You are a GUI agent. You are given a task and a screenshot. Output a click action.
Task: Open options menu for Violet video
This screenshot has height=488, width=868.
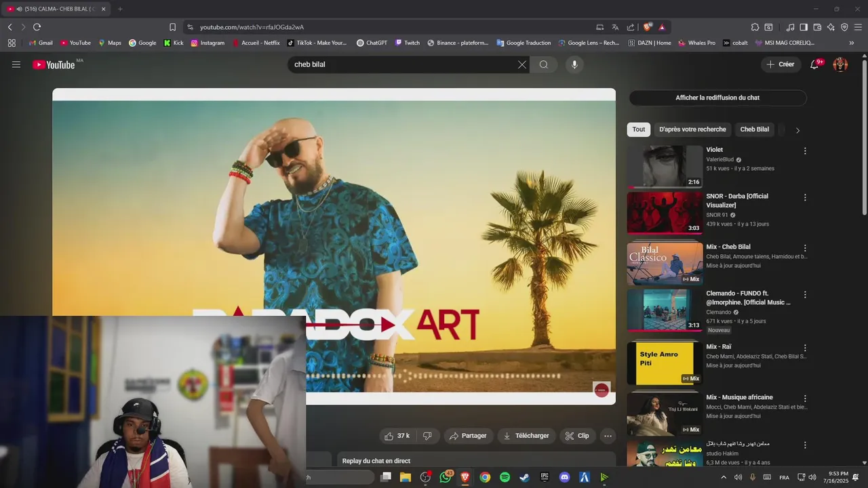[805, 151]
